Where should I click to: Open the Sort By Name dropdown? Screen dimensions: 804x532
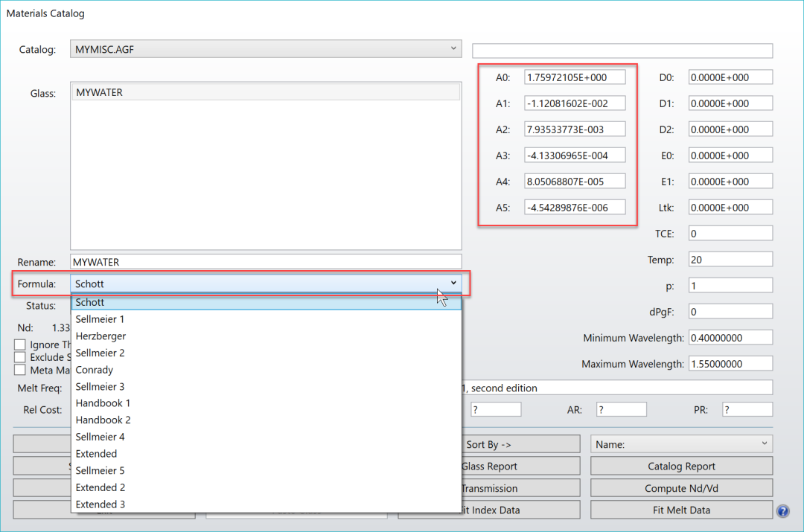[681, 444]
